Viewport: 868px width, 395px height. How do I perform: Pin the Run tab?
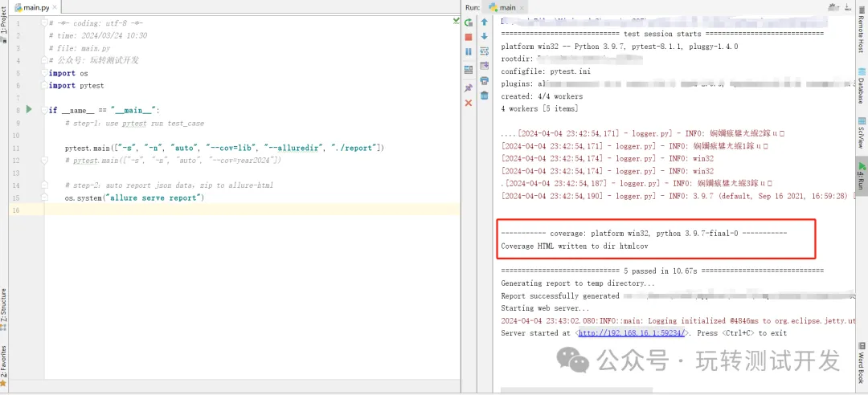point(469,88)
